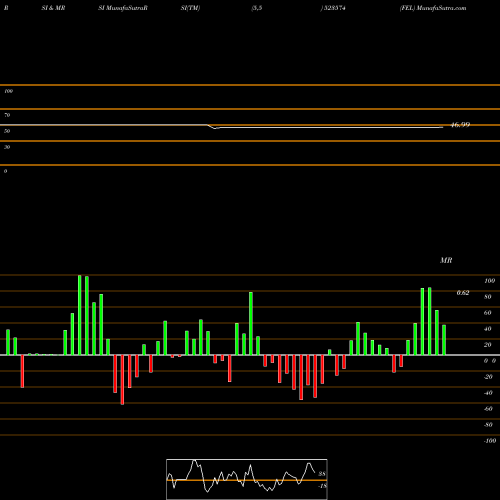500x500 pixels.
Task: Click the 'SI & MR' header text
Action: (x=53, y=8)
